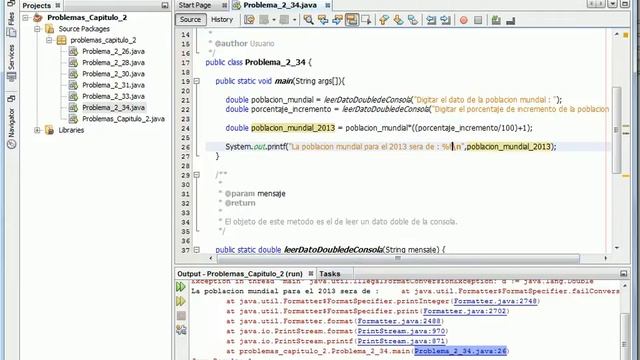Collapse the main method code fold

(197, 81)
